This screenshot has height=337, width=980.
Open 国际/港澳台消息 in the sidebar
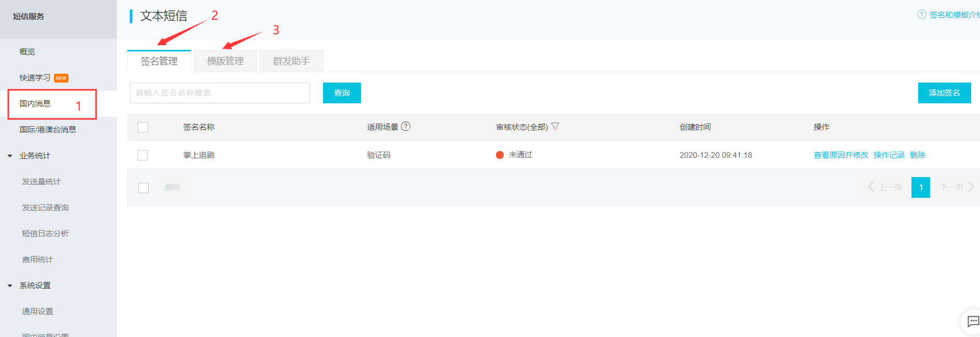(x=48, y=130)
